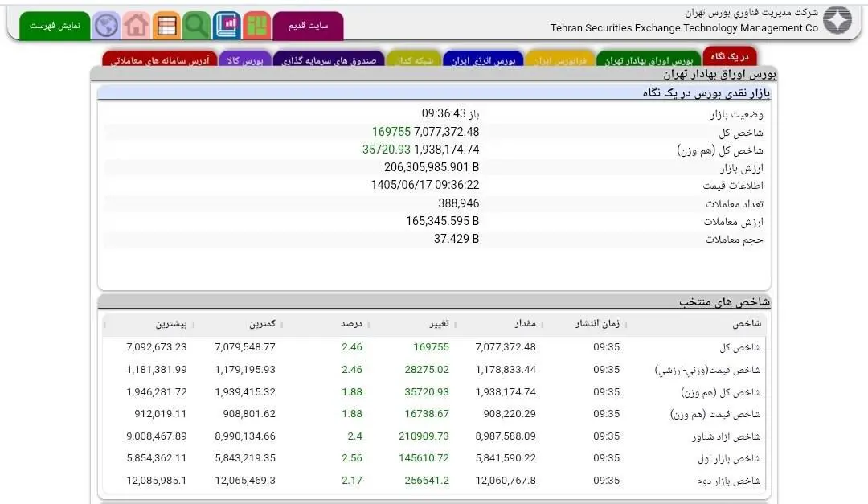This screenshot has width=868, height=504.
Task: Click the تعداد معاملات label
Action: (x=734, y=204)
